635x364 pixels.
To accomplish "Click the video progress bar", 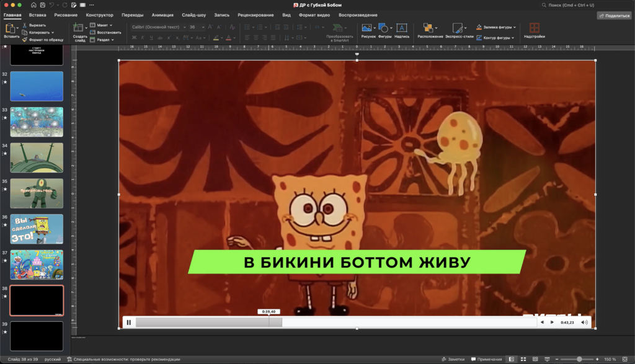I will click(336, 322).
